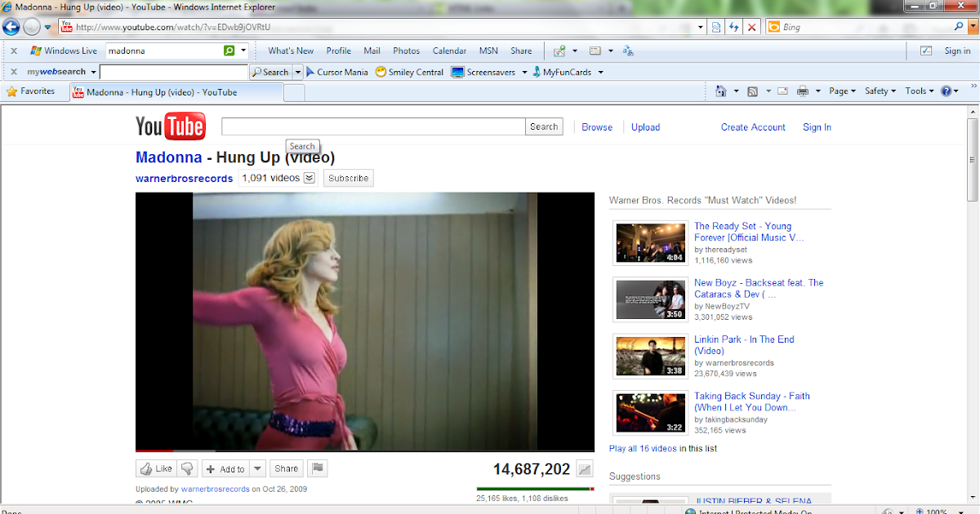This screenshot has height=514, width=980.
Task: Open the recent pages dropdown beside navigation arrows
Action: pyautogui.click(x=48, y=27)
